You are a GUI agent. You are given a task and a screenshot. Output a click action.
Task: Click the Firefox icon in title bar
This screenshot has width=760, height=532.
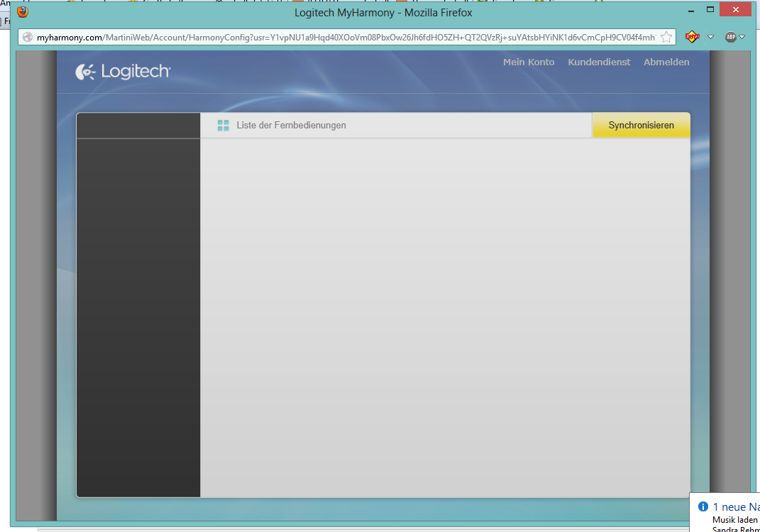tap(22, 11)
